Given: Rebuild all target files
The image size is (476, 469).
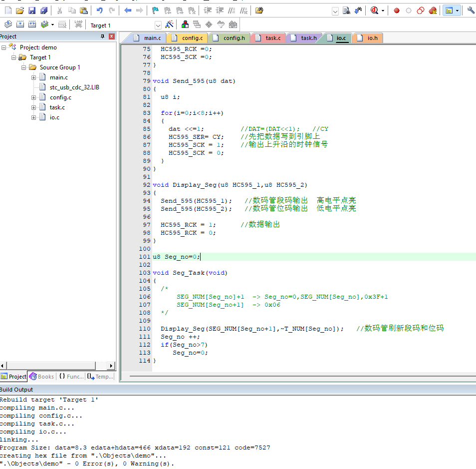Looking at the screenshot, I should pyautogui.click(x=32, y=24).
